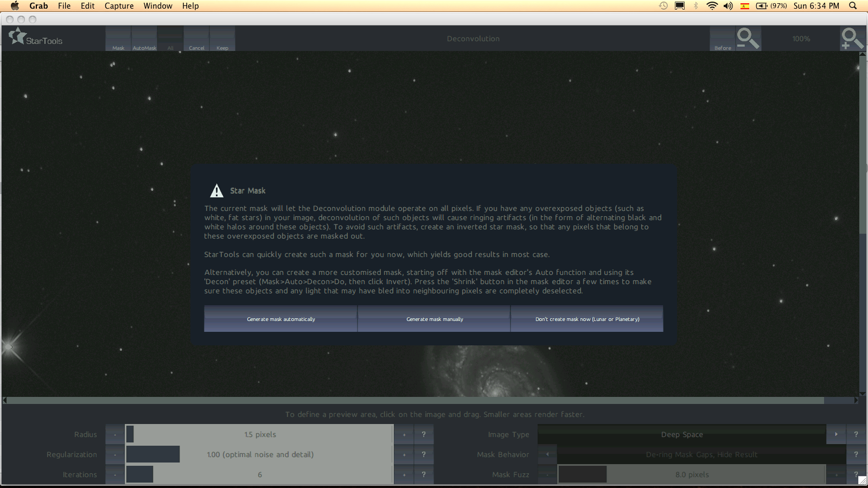Open help for the Regularization parameter

tap(424, 454)
